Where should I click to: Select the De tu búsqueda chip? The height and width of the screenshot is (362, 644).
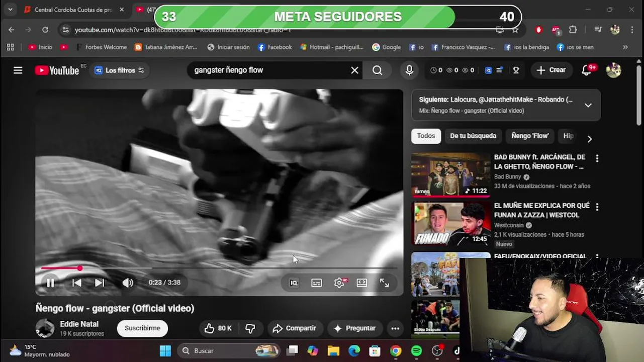point(473,136)
